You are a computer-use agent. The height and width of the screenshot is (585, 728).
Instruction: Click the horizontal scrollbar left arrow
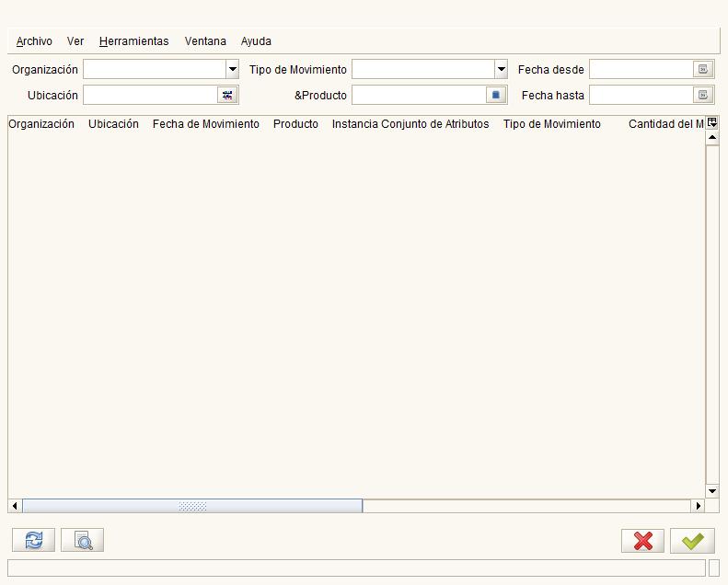pos(15,506)
